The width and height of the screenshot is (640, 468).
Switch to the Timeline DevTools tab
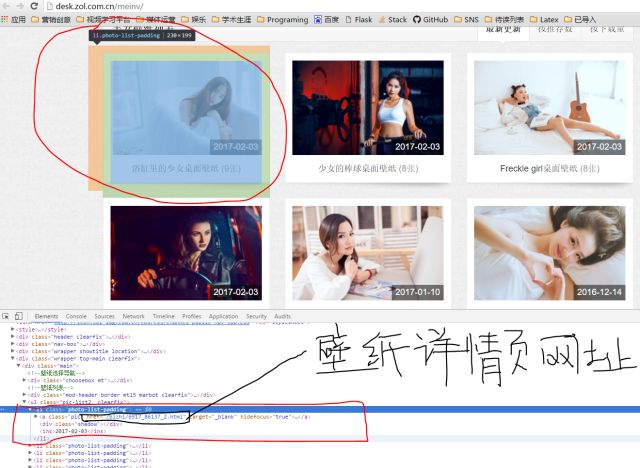click(x=163, y=316)
